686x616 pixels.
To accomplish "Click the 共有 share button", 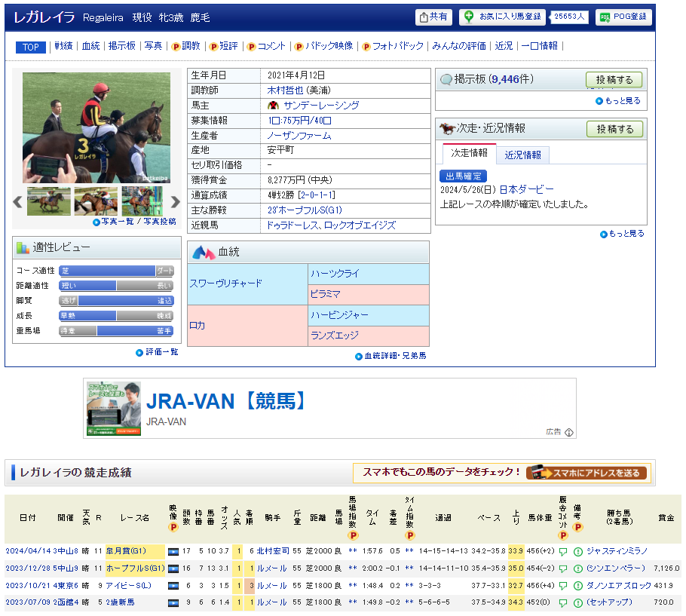I will (x=433, y=17).
